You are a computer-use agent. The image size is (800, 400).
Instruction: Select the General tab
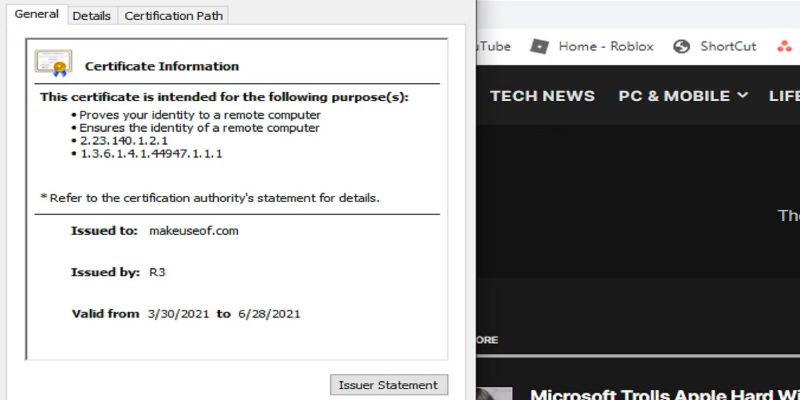coord(36,15)
